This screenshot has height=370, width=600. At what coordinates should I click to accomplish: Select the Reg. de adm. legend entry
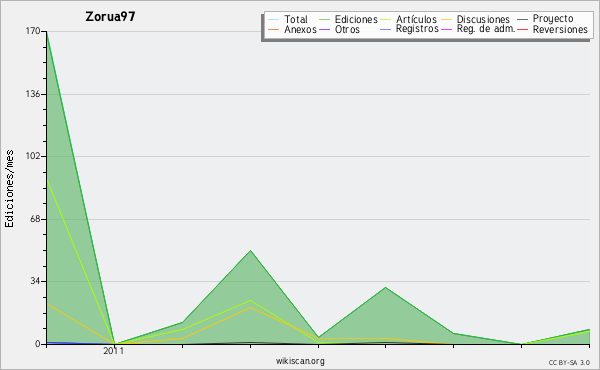[486, 29]
